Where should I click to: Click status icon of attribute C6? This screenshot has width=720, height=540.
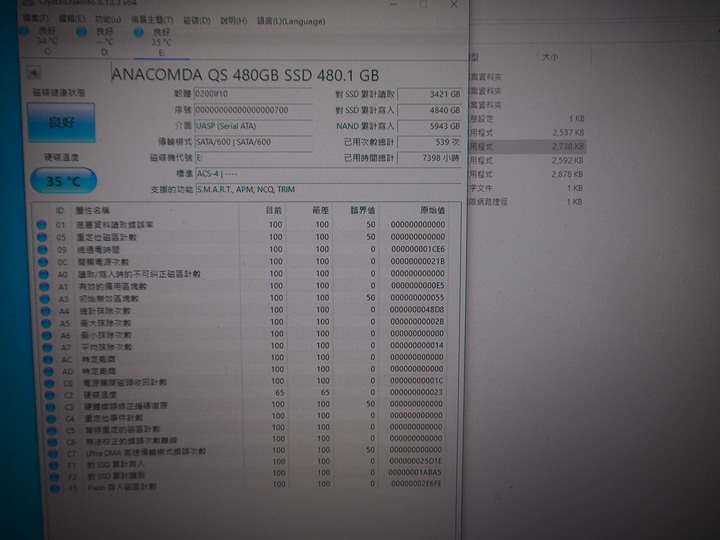coord(52,443)
